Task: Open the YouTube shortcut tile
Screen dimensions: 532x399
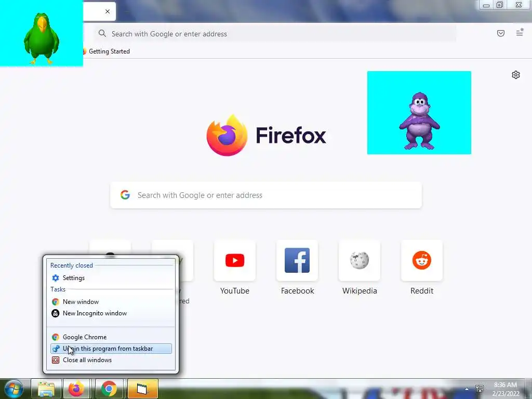Action: (x=235, y=261)
